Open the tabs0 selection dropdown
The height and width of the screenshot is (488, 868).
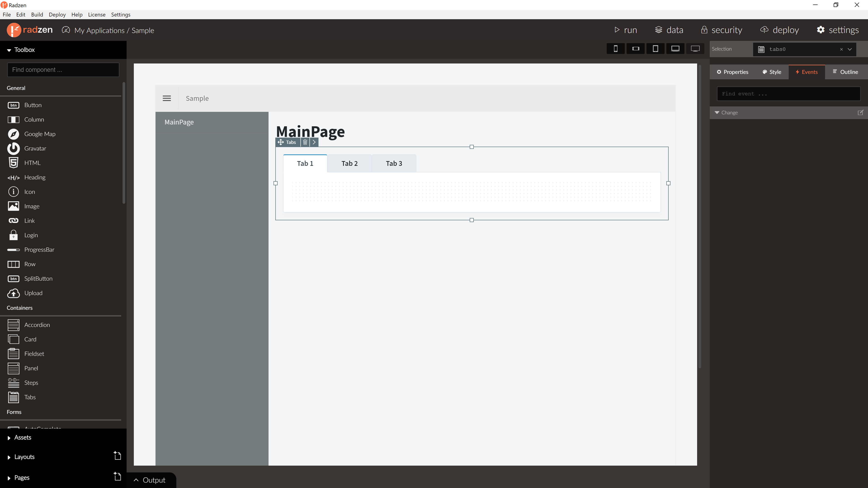(850, 49)
